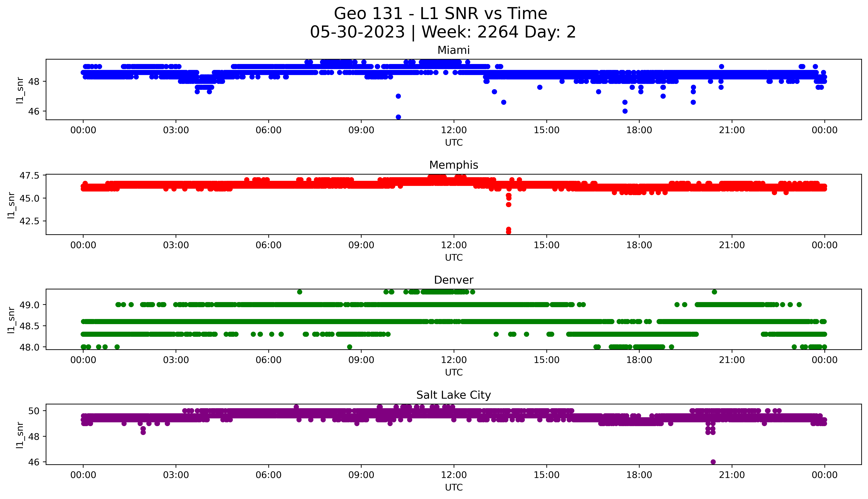Click the l1_snr y-axis label of Miami plot
The image size is (868, 499).
pyautogui.click(x=20, y=90)
